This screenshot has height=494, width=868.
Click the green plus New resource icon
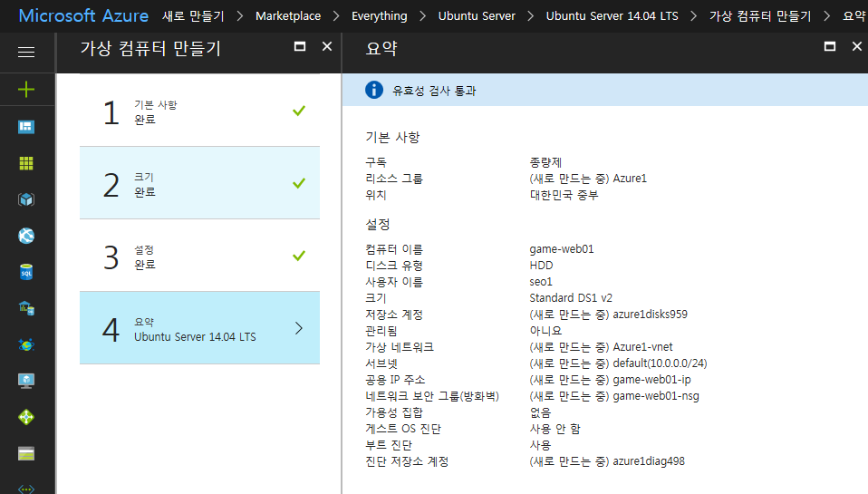pos(26,89)
